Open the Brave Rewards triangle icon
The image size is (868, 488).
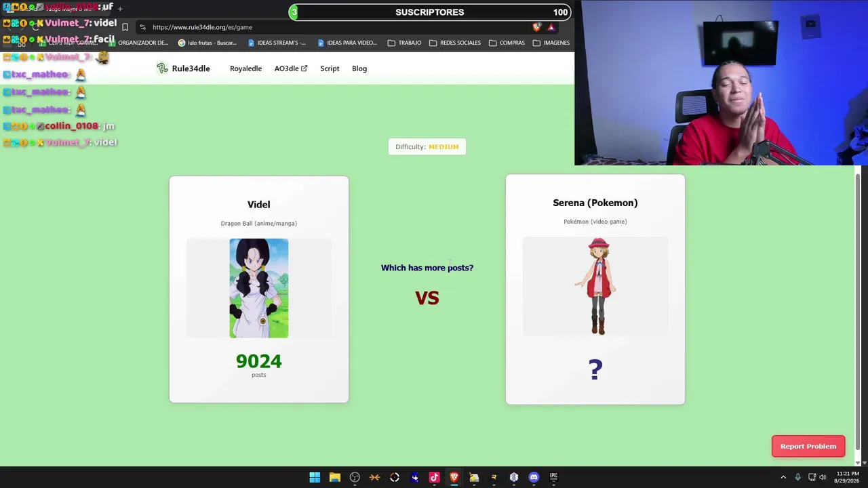tap(551, 27)
